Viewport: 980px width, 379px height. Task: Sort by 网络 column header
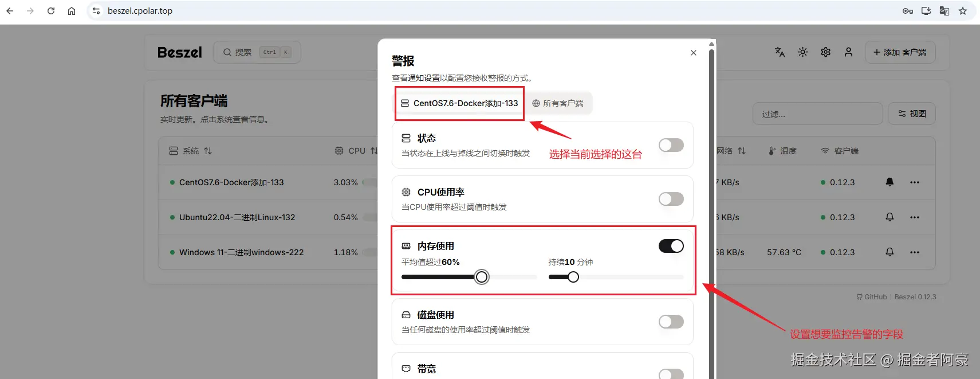coord(731,151)
